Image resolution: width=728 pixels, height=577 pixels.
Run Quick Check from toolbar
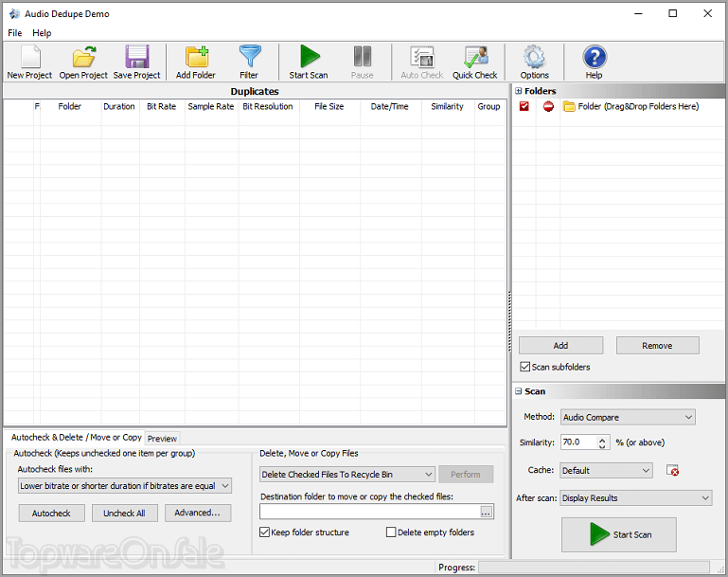[x=475, y=63]
